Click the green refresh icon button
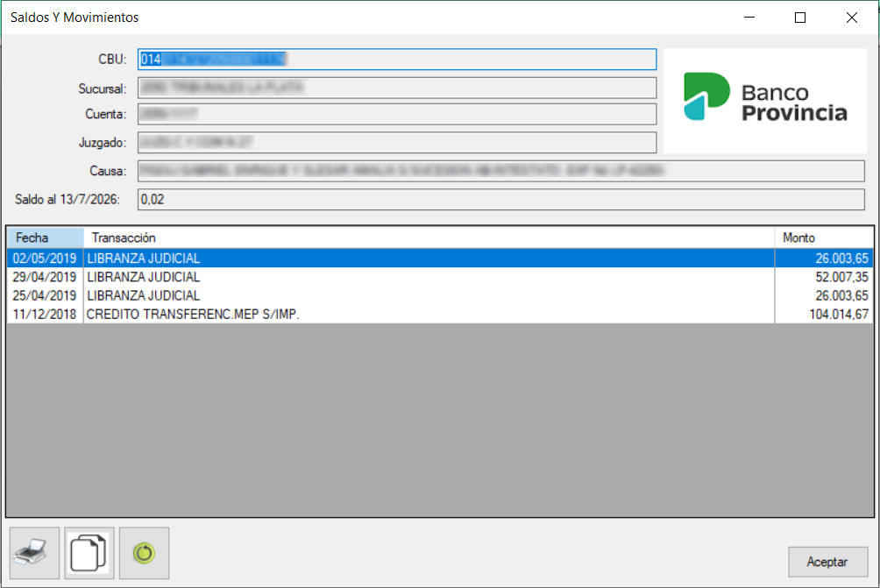The image size is (880, 588). (145, 553)
